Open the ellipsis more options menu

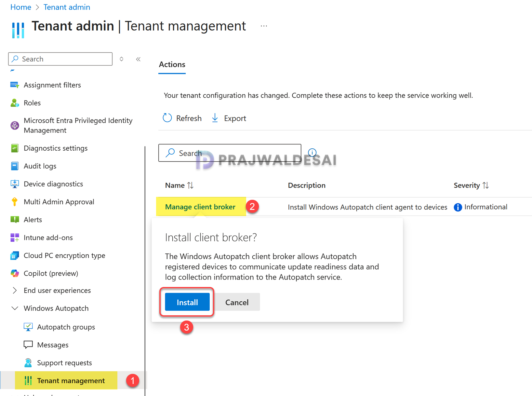coord(264,26)
